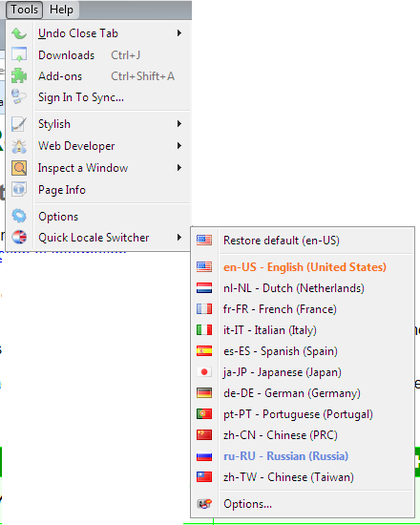Expand the Web Developer submenu arrow

tap(179, 146)
